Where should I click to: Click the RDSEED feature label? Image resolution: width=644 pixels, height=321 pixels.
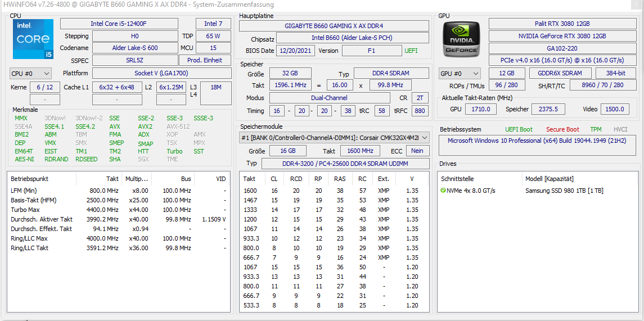pos(86,159)
